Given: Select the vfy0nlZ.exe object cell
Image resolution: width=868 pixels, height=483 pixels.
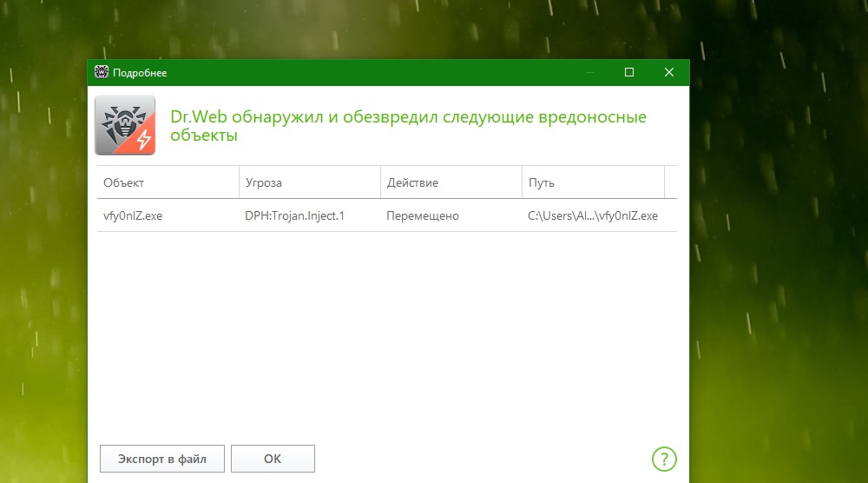Looking at the screenshot, I should [133, 215].
